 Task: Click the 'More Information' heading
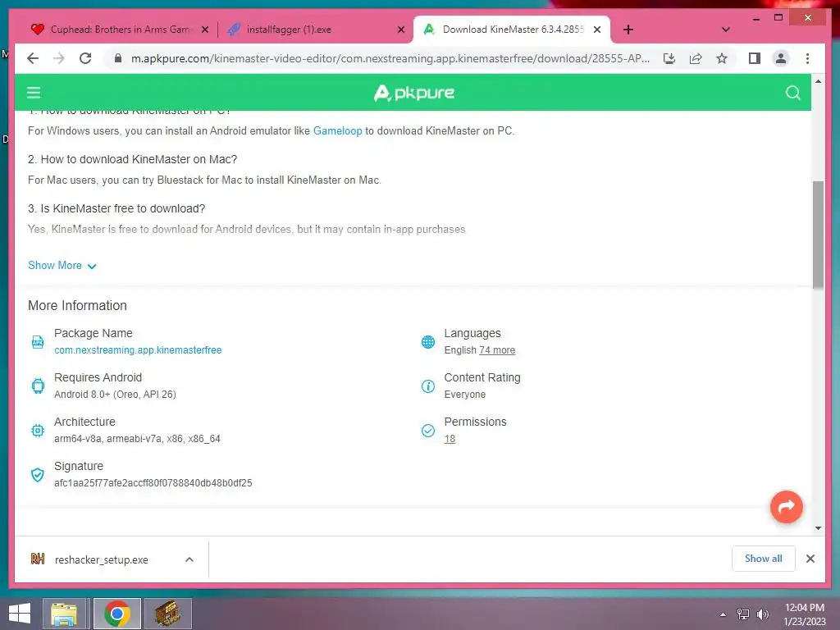pyautogui.click(x=77, y=305)
